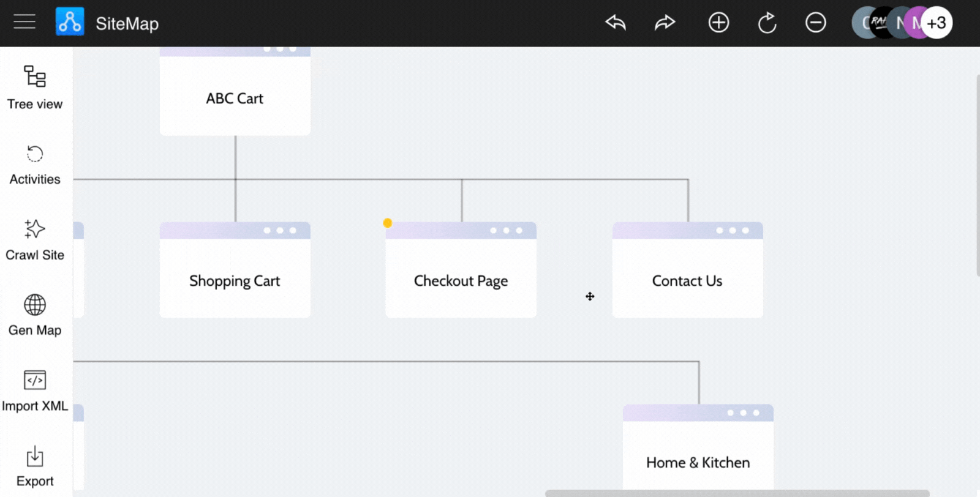
Task: Open the Tree view panel
Action: 35,88
